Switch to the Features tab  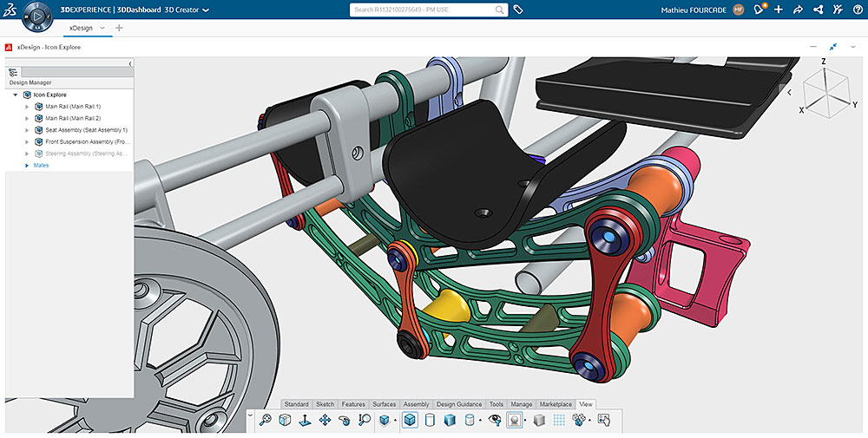click(x=353, y=404)
